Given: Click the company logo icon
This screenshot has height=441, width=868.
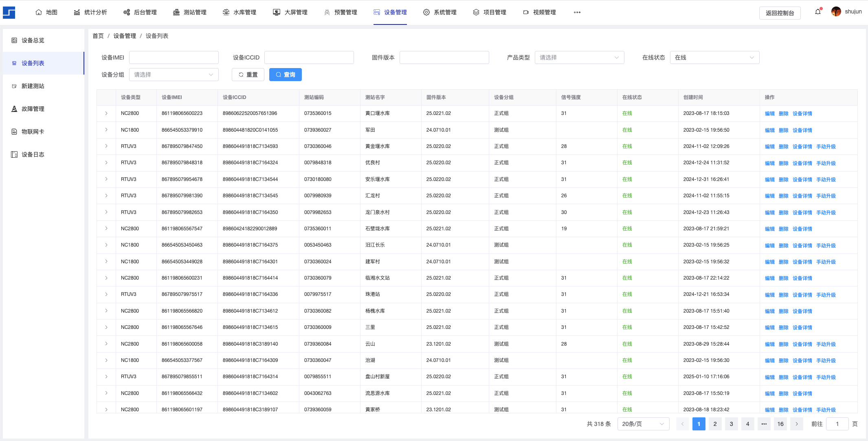Looking at the screenshot, I should 9,13.
